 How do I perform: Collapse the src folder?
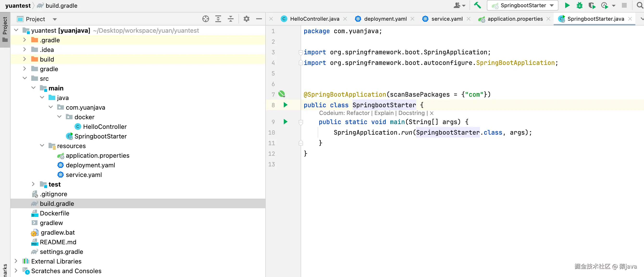click(x=25, y=78)
